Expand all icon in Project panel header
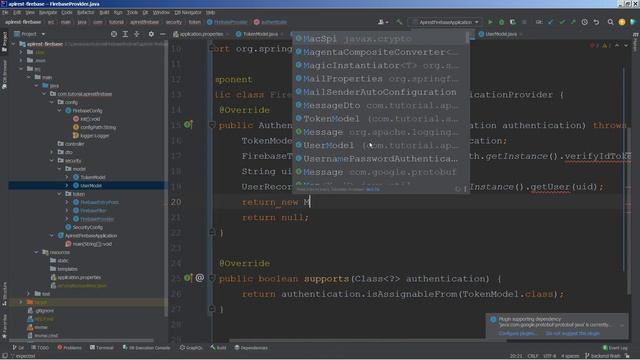Screen dimensions: 640x360 click(x=125, y=34)
